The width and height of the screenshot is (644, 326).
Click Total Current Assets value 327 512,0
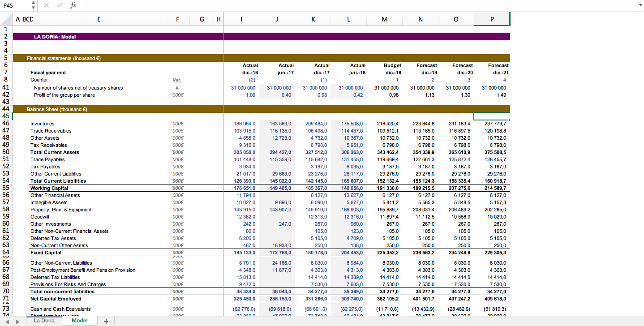[316, 152]
